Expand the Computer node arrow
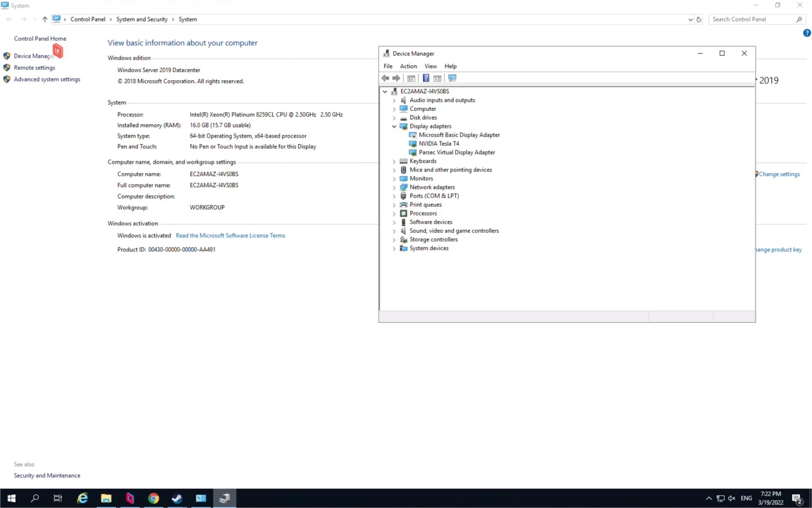The image size is (812, 508). tap(394, 109)
